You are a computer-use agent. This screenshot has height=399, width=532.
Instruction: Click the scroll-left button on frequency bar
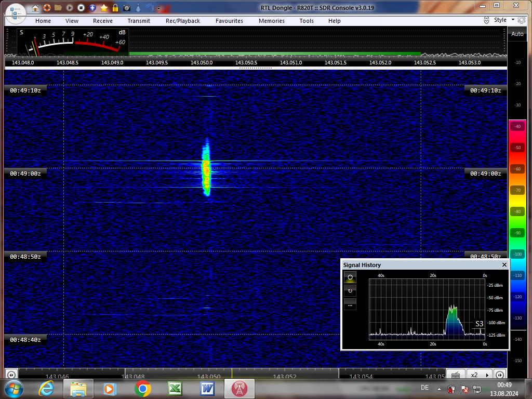click(x=11, y=375)
